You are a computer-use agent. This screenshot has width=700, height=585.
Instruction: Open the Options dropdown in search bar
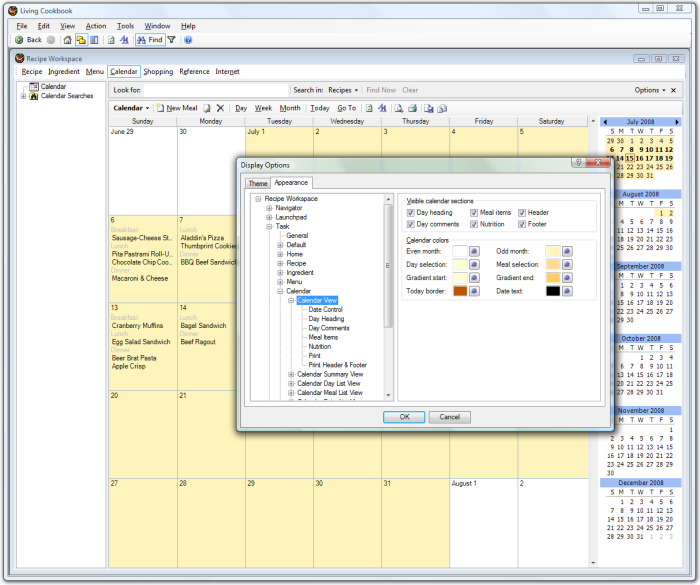650,90
